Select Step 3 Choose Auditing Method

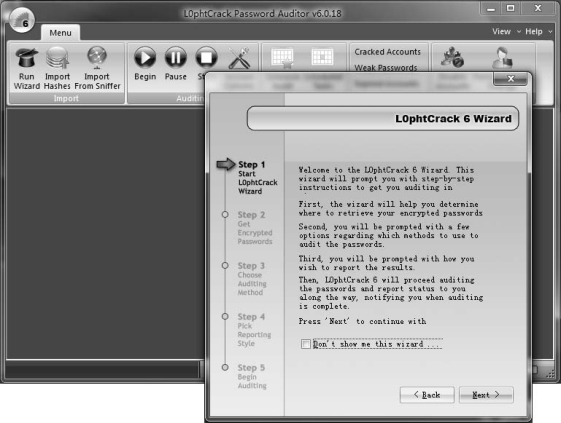(x=252, y=279)
